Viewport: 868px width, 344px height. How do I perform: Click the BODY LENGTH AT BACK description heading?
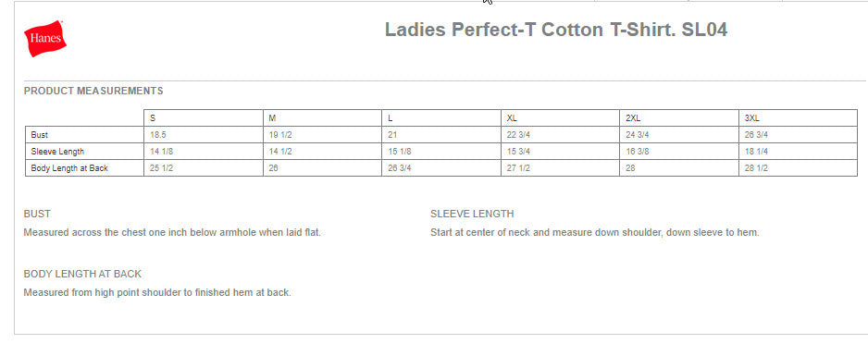click(x=82, y=274)
